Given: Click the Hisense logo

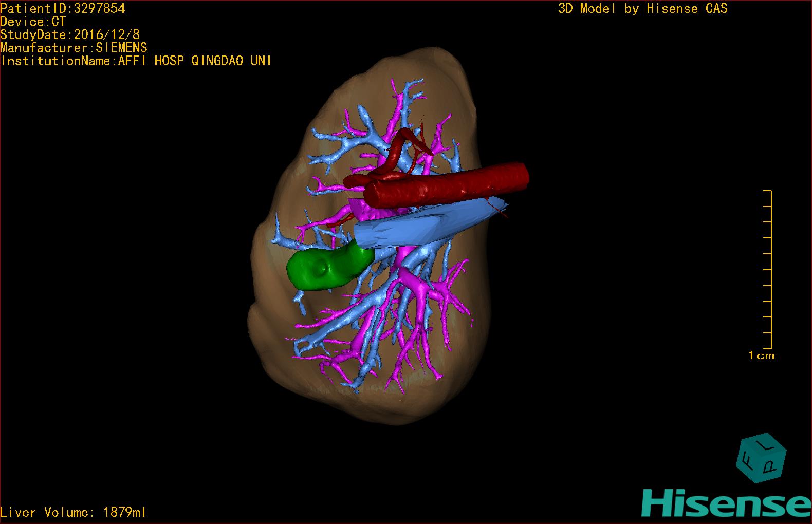Looking at the screenshot, I should tap(727, 502).
